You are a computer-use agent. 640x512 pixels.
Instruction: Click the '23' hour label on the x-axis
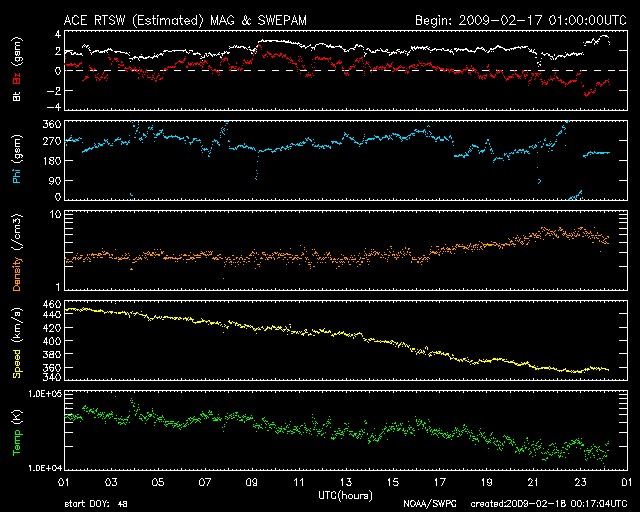coord(580,482)
